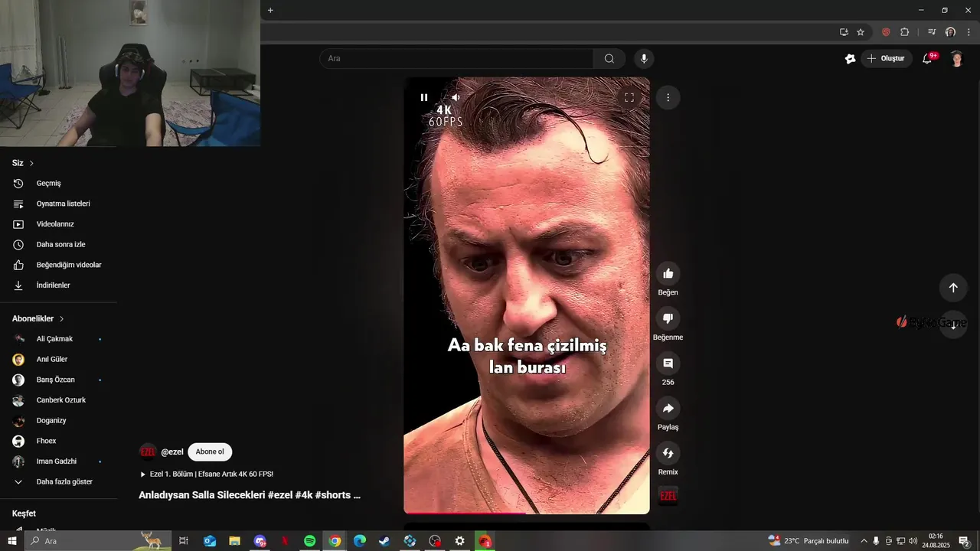Open the YouTube account avatar menu

(x=956, y=58)
